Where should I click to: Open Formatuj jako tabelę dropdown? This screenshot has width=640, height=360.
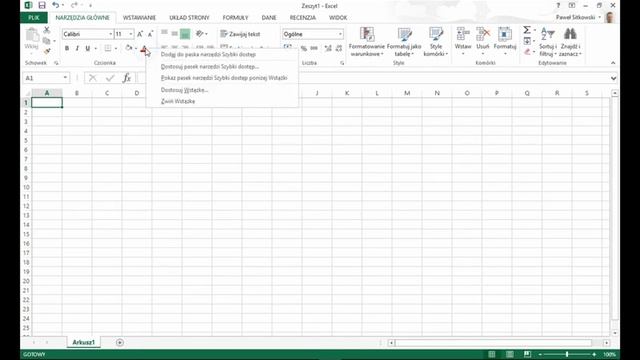pyautogui.click(x=404, y=42)
